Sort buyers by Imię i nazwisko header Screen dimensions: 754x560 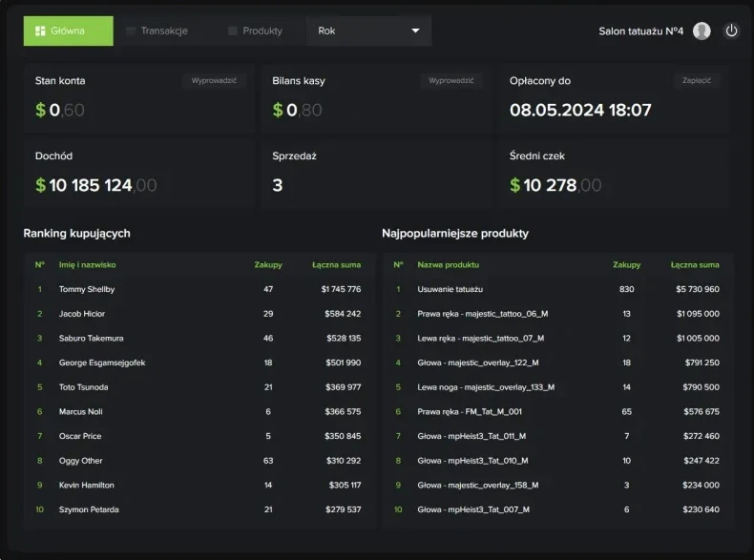coord(87,264)
